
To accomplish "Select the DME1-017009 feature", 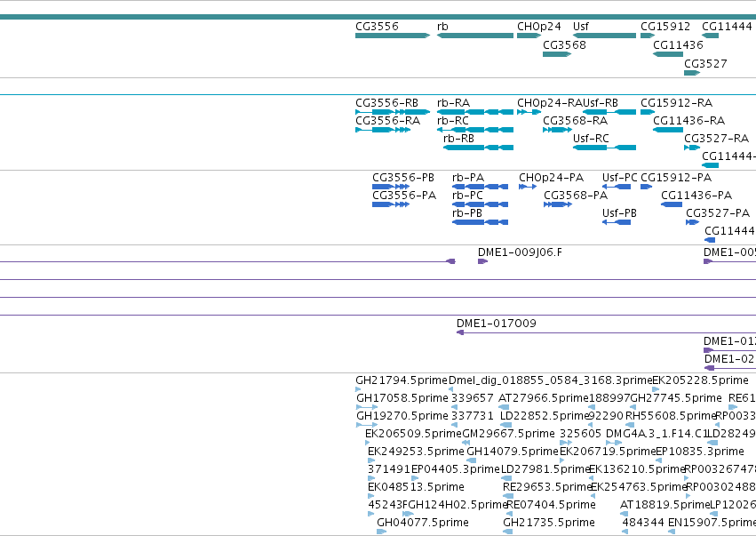I will 606,332.
